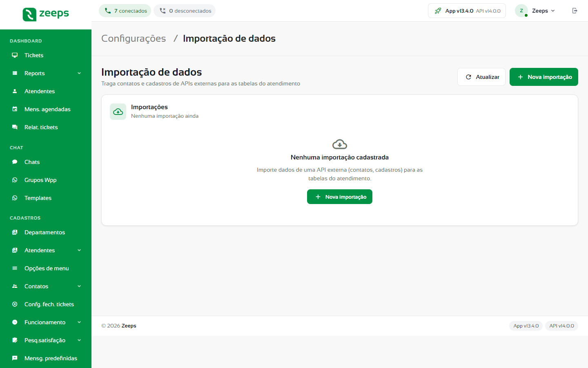
Task: Expand Atendentes chevron under Cadastros
Action: coord(79,250)
